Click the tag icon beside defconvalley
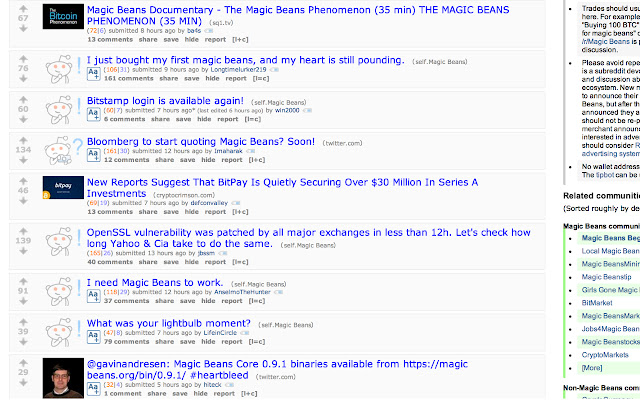Image resolution: width=640 pixels, height=400 pixels. (x=236, y=203)
